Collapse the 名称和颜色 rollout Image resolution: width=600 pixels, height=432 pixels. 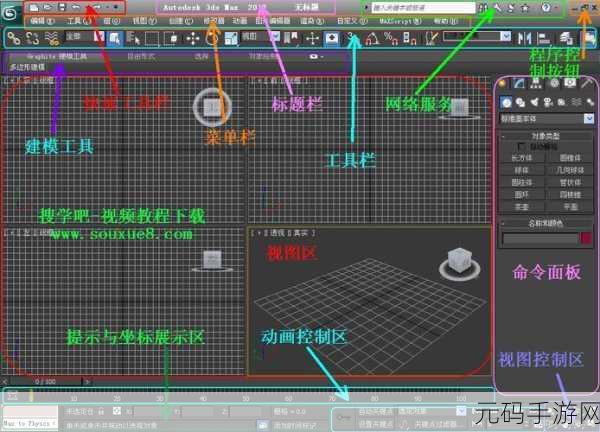[x=546, y=223]
